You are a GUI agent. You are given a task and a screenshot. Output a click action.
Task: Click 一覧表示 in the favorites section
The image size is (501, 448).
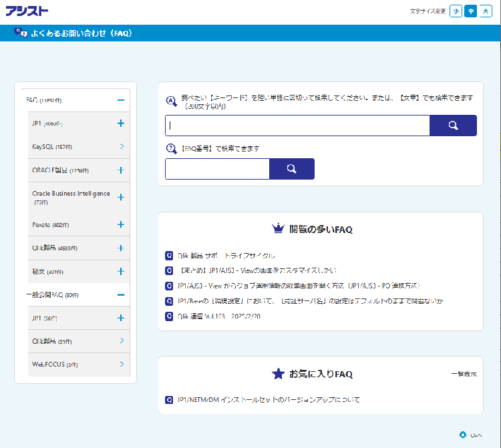pos(464,375)
